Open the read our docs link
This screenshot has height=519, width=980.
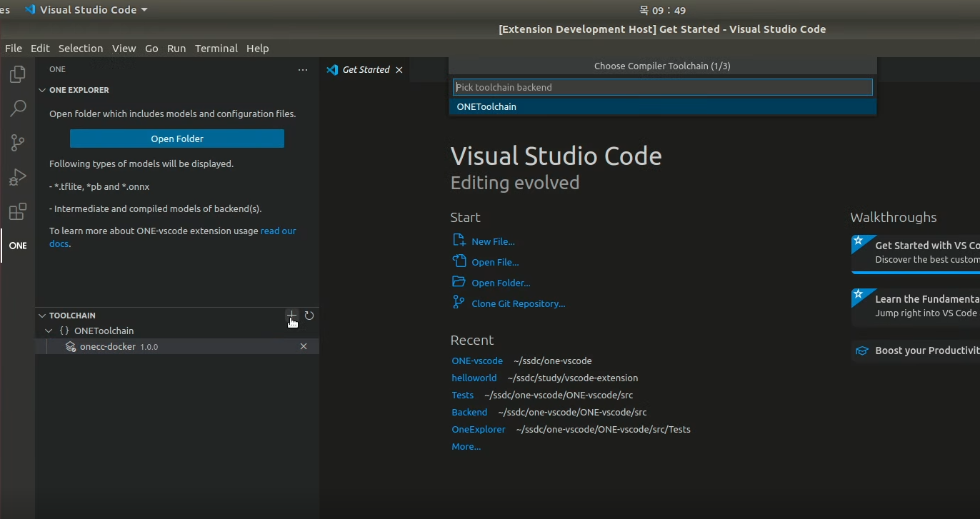[279, 231]
